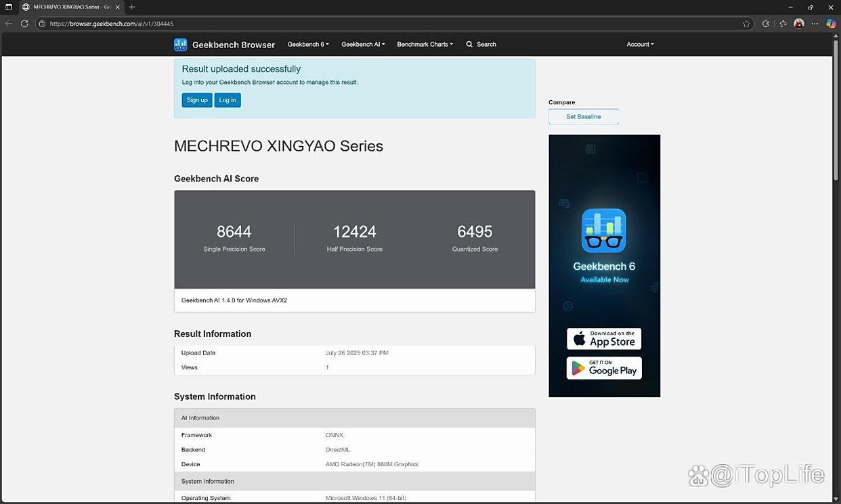The image size is (841, 504).
Task: View site information lock icon
Action: click(42, 23)
